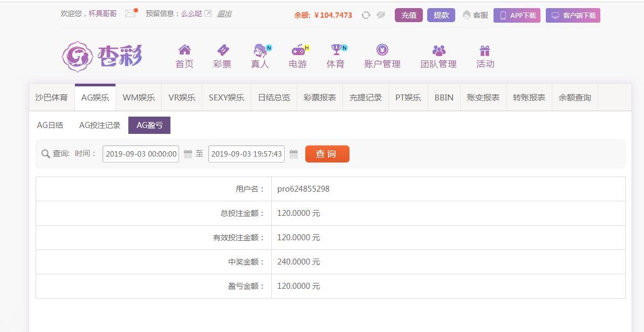644x332 pixels.
Task: Open 转账报表 tab
Action: click(530, 97)
